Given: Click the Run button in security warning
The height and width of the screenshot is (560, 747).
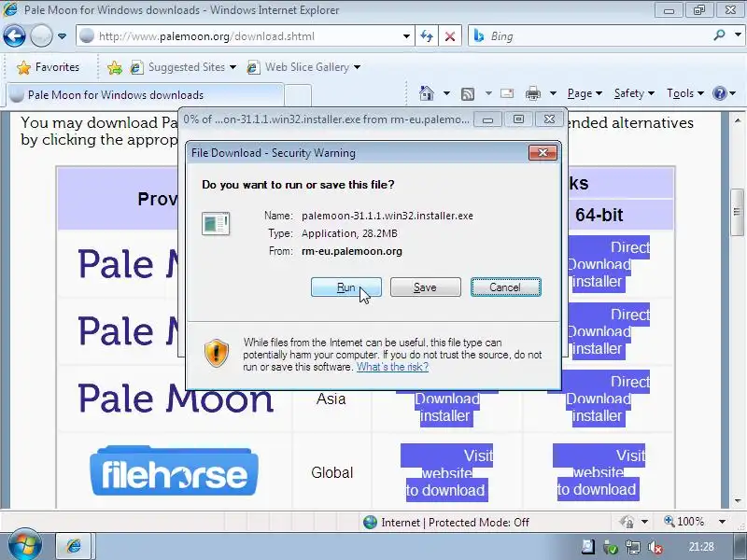Looking at the screenshot, I should click(345, 287).
